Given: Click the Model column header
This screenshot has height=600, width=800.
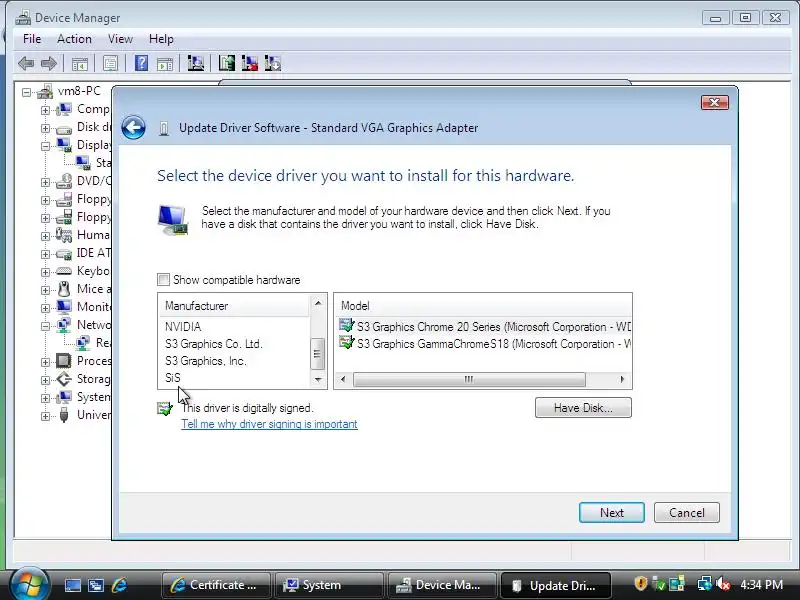Looking at the screenshot, I should click(x=483, y=306).
